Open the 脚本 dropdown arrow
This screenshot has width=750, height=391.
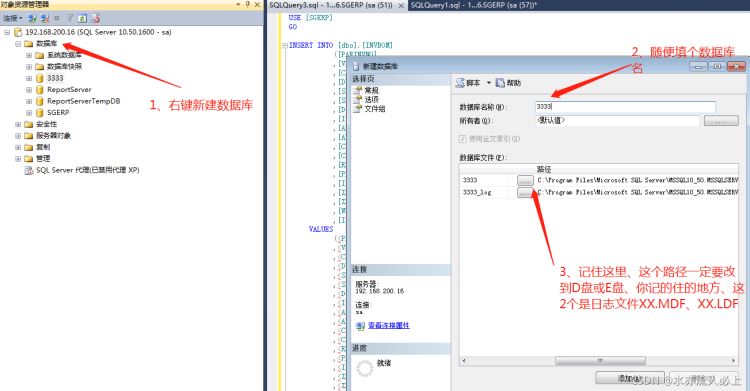tap(489, 83)
